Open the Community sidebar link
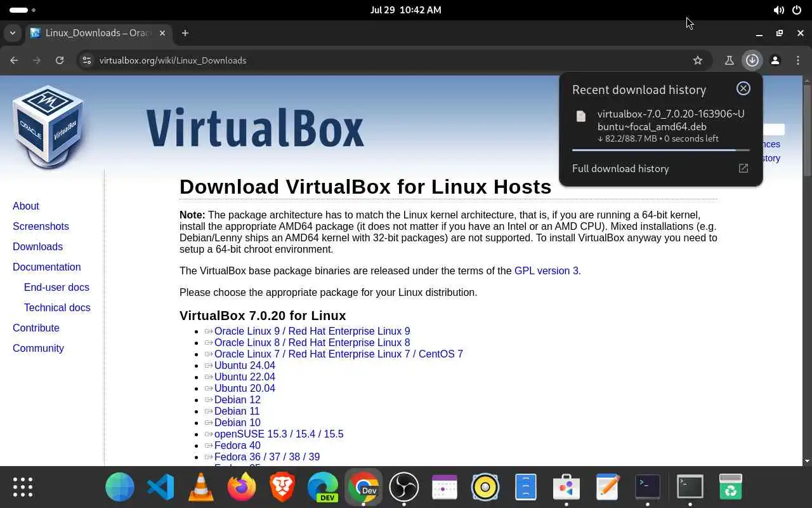 38,348
